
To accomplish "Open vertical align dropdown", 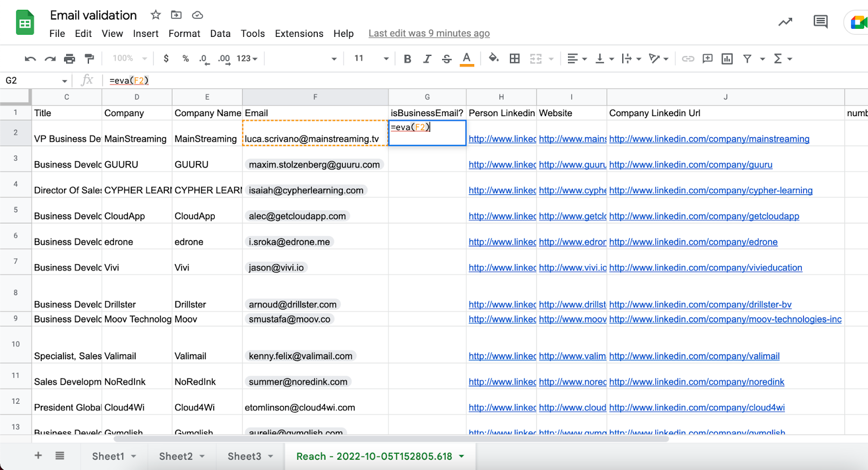I will (x=604, y=59).
